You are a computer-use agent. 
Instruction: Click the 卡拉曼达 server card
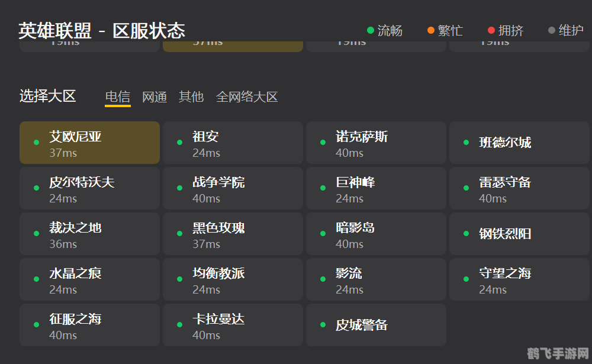[x=233, y=324]
